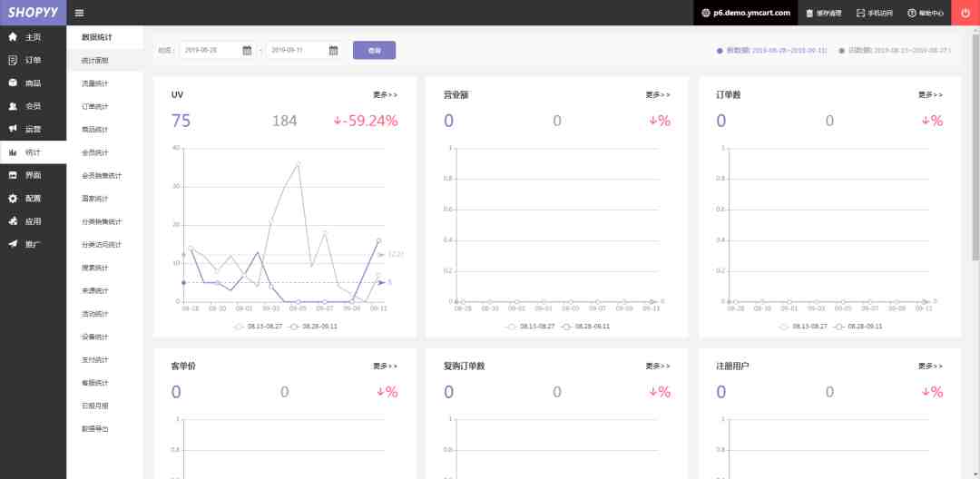This screenshot has height=479, width=980.
Task: Toggle the 08.28-09.11 series in UV legend
Action: point(312,325)
